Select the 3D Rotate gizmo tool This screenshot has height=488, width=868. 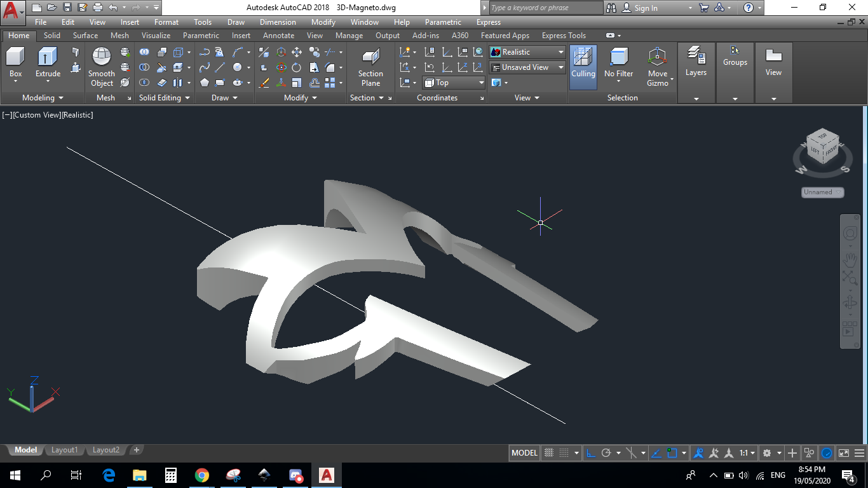(x=281, y=67)
